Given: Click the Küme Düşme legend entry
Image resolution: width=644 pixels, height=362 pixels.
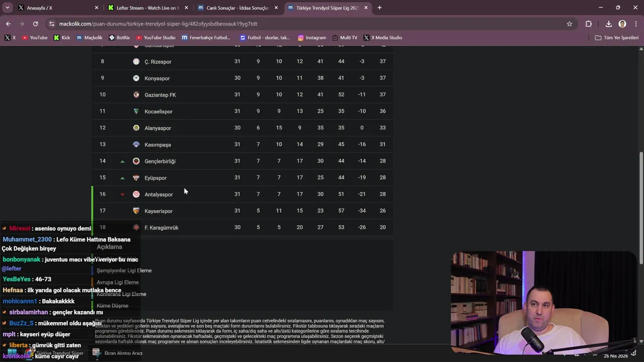Looking at the screenshot, I should [112, 306].
